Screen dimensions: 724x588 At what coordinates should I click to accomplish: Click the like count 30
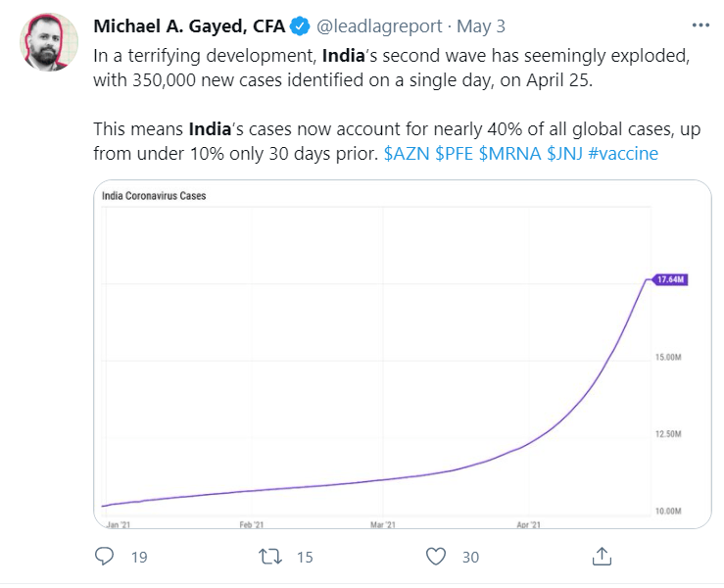[470, 557]
